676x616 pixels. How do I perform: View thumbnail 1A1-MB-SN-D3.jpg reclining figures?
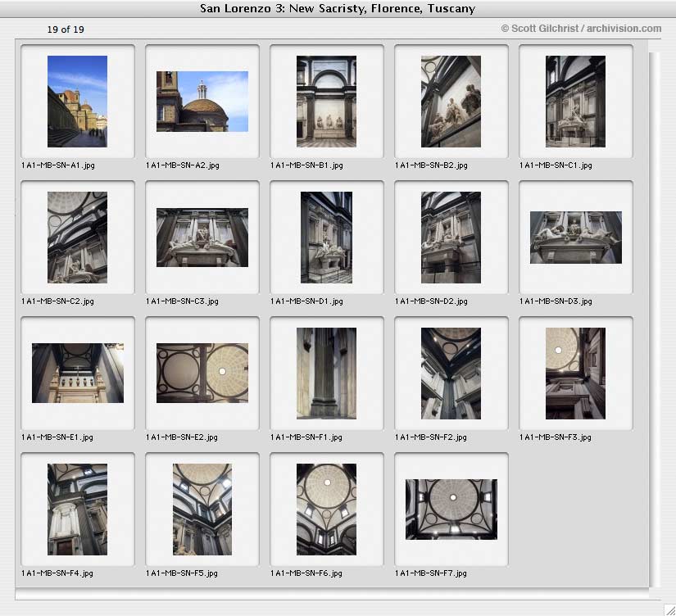[x=576, y=238]
